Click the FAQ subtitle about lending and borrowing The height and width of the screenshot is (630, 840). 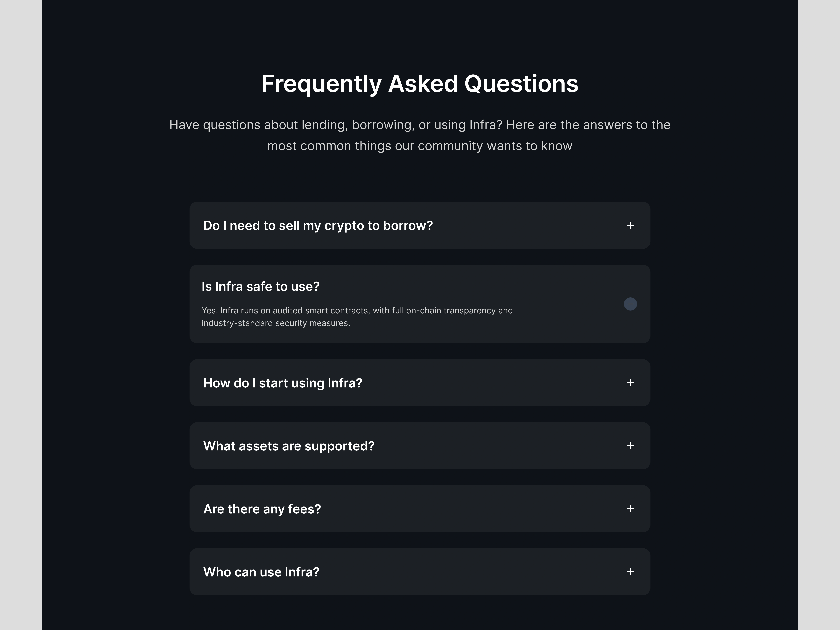tap(420, 135)
